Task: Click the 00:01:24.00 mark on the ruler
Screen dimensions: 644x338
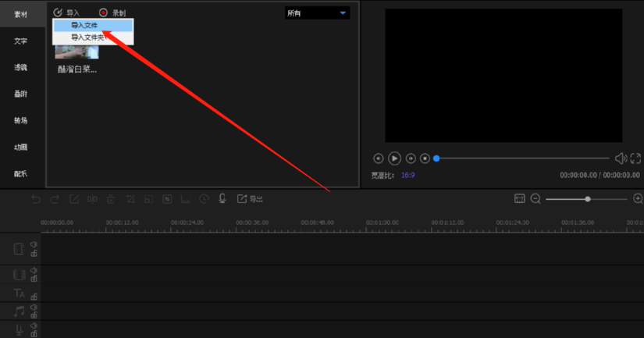Action: point(513,222)
